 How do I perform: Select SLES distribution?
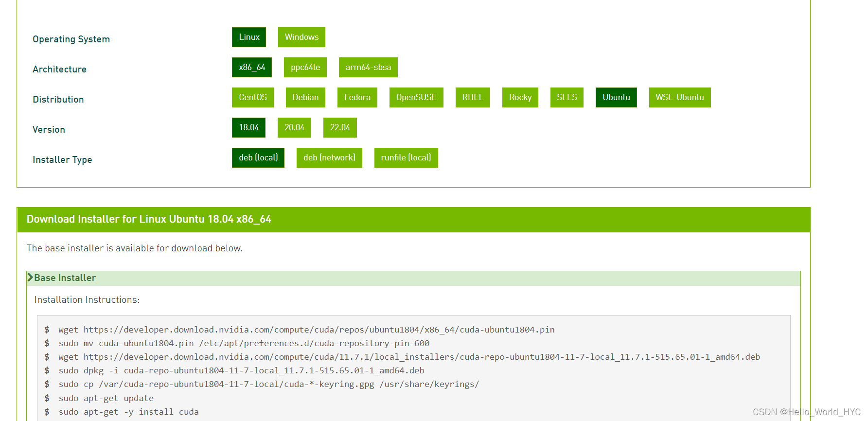tap(567, 97)
